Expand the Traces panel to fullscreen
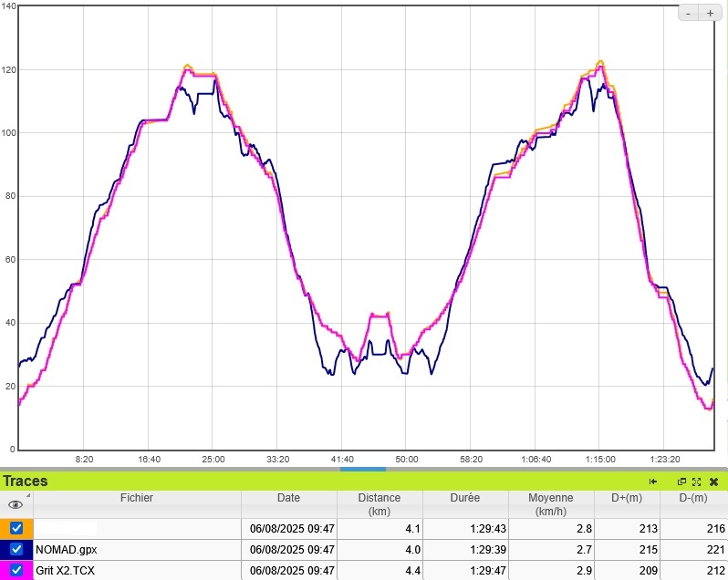Viewport: 728px width, 580px height. 696,482
